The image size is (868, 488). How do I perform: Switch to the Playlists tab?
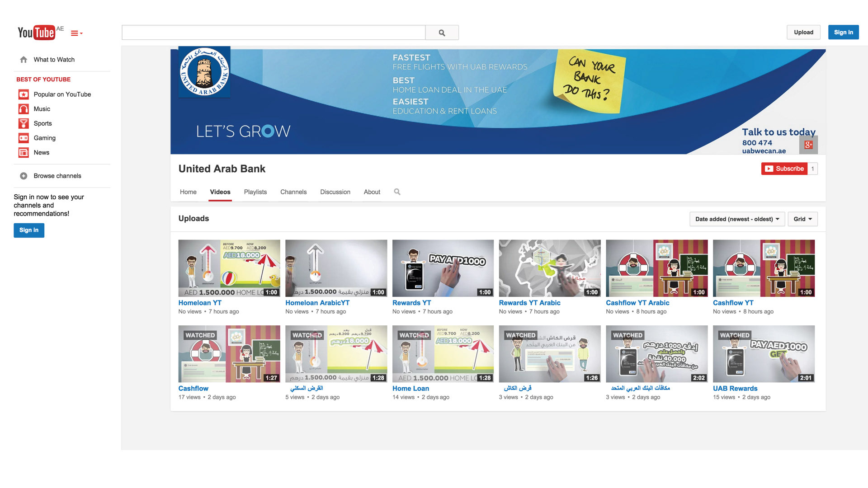point(255,192)
